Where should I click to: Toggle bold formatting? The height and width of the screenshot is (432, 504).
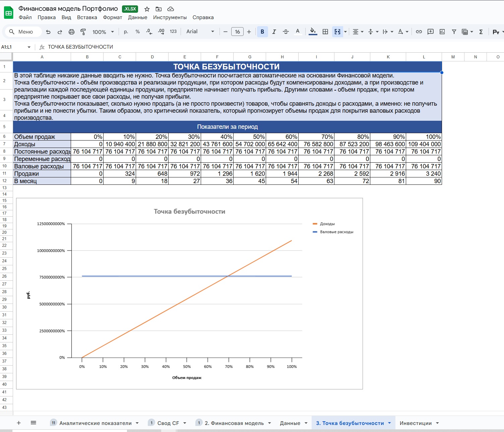[x=262, y=32]
